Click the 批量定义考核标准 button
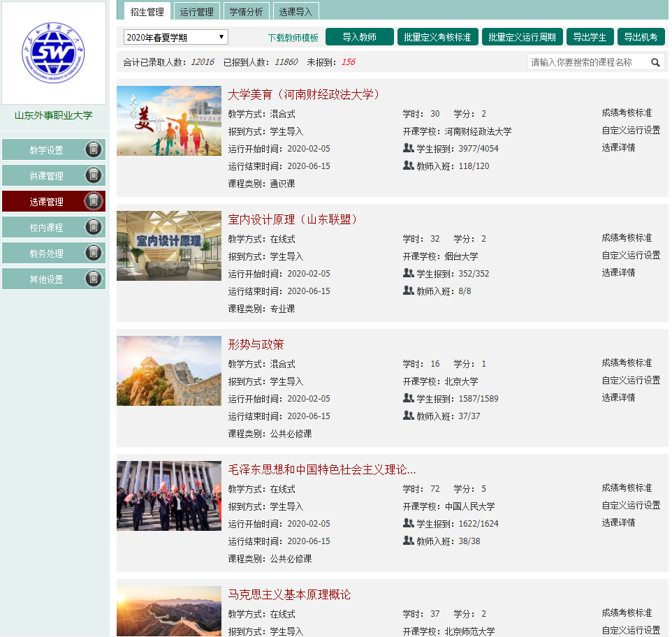Viewport: 672px width, 637px height. click(437, 37)
